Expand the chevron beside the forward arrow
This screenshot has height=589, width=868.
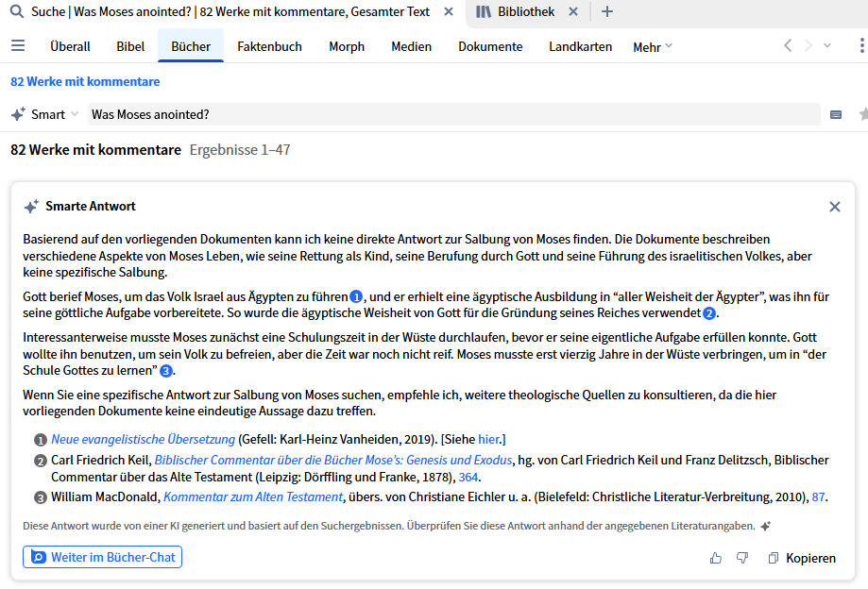point(826,44)
